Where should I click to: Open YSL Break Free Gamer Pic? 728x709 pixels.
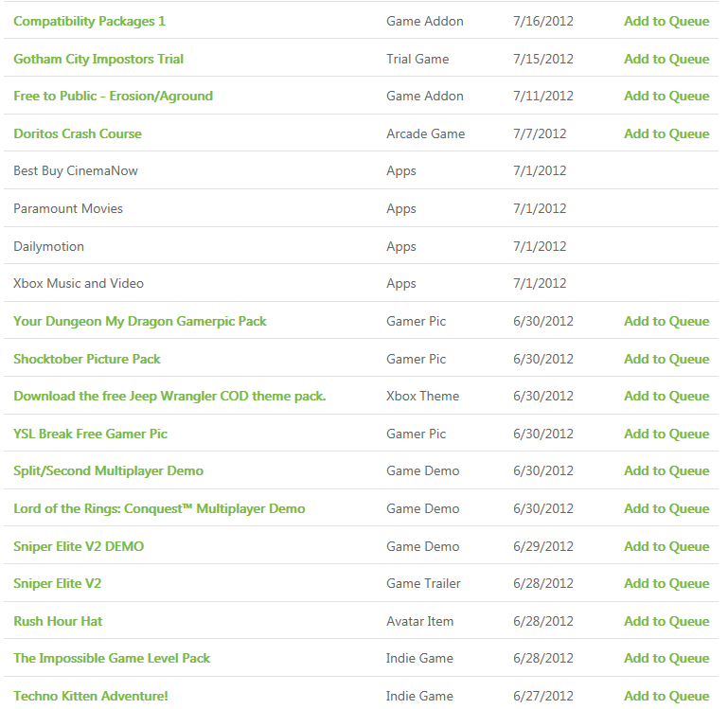tap(90, 434)
